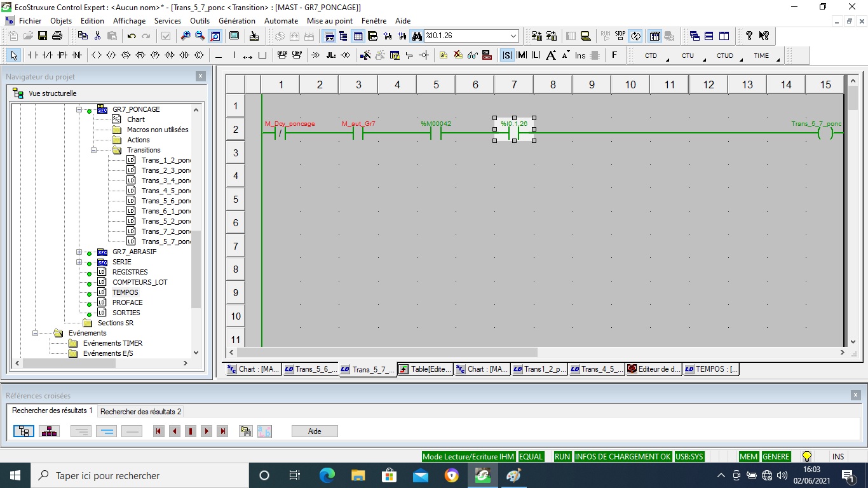
Task: Switch to the Trans_5_6 editor tab
Action: click(x=310, y=369)
